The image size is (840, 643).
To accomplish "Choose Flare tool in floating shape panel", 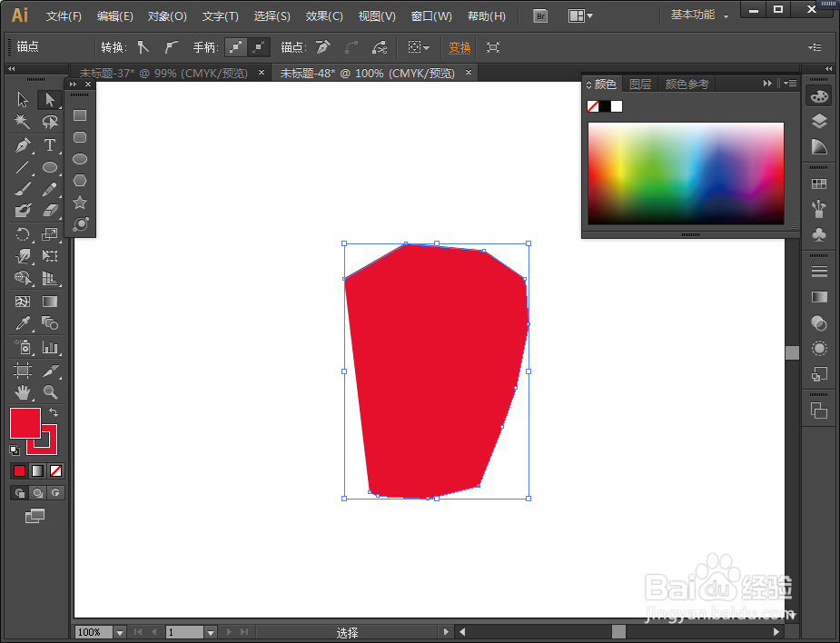I will point(80,224).
